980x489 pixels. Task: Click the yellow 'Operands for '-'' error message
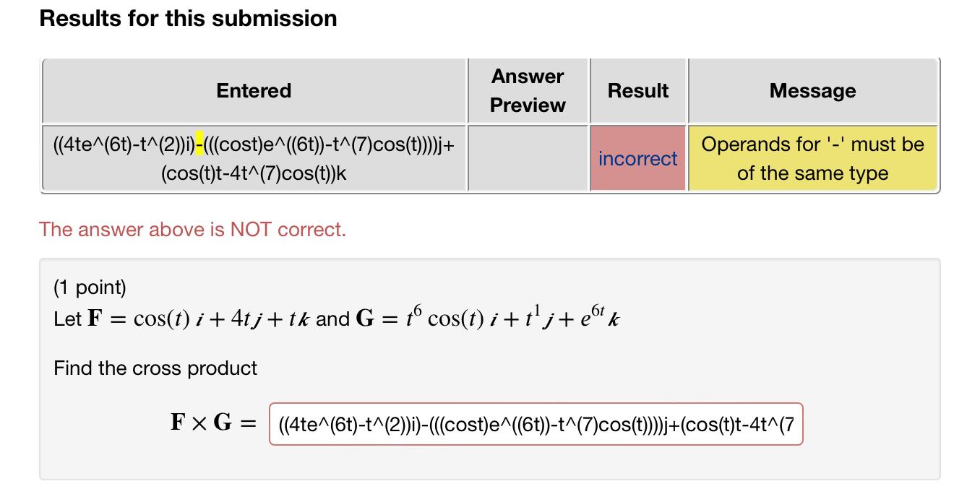[x=812, y=158]
